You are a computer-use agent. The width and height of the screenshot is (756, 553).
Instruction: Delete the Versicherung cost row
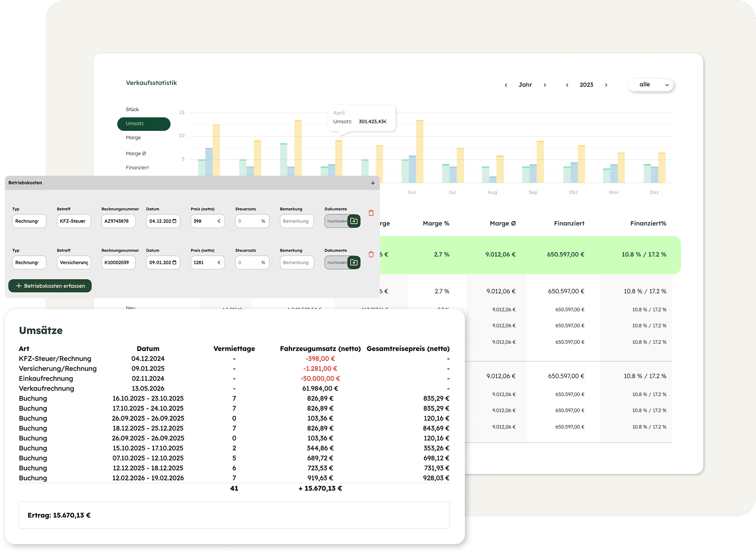pyautogui.click(x=371, y=255)
